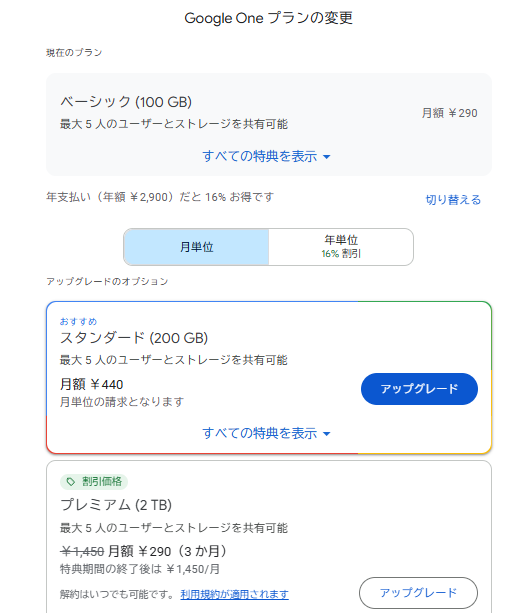Viewport: 526px width, 613px height.
Task: Upgrade to the Standard 200 GB plan
Action: (x=419, y=389)
